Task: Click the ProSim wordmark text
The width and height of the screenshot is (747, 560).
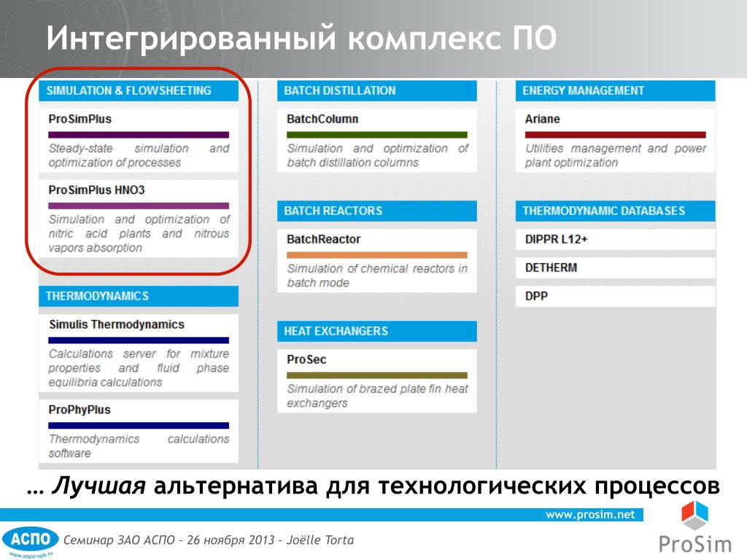Action: coord(694,544)
